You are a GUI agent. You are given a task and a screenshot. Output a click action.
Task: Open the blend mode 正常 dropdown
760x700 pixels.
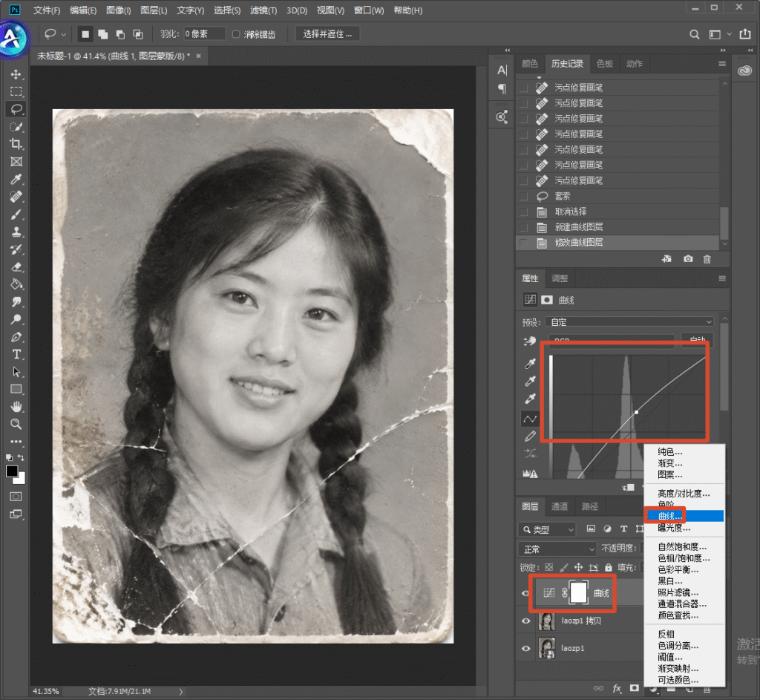point(557,549)
